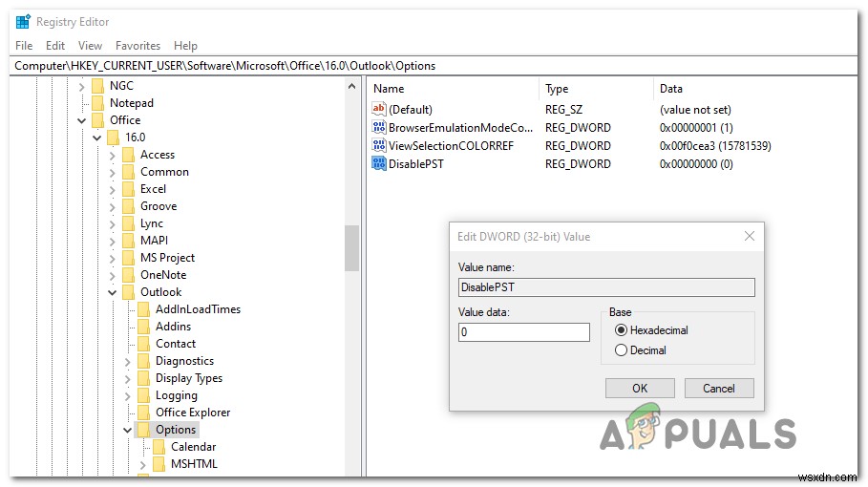The height and width of the screenshot is (487, 868).
Task: Click the MS Project folder icon
Action: tap(128, 257)
